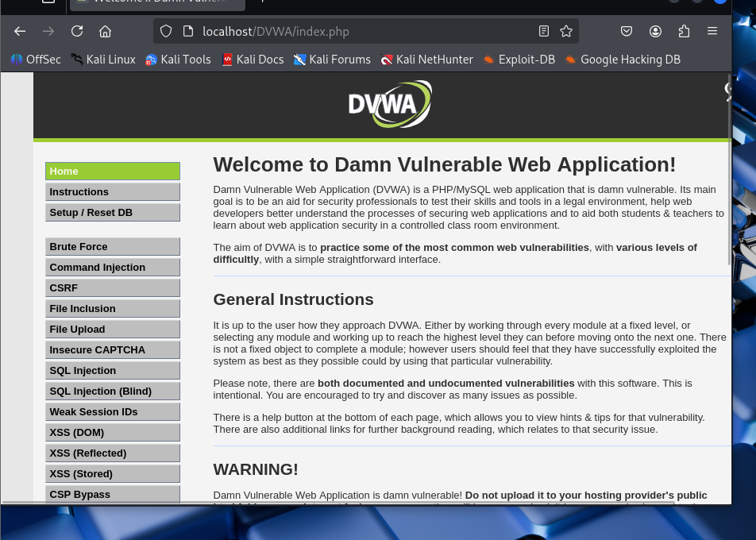The height and width of the screenshot is (540, 756).
Task: Open the Google Hacking DB bookmark
Action: [x=623, y=60]
